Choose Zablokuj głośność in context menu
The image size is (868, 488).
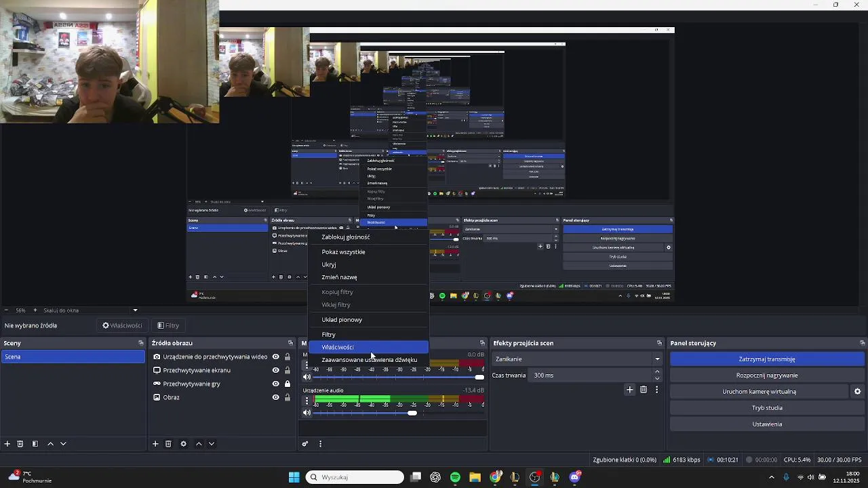pyautogui.click(x=369, y=237)
